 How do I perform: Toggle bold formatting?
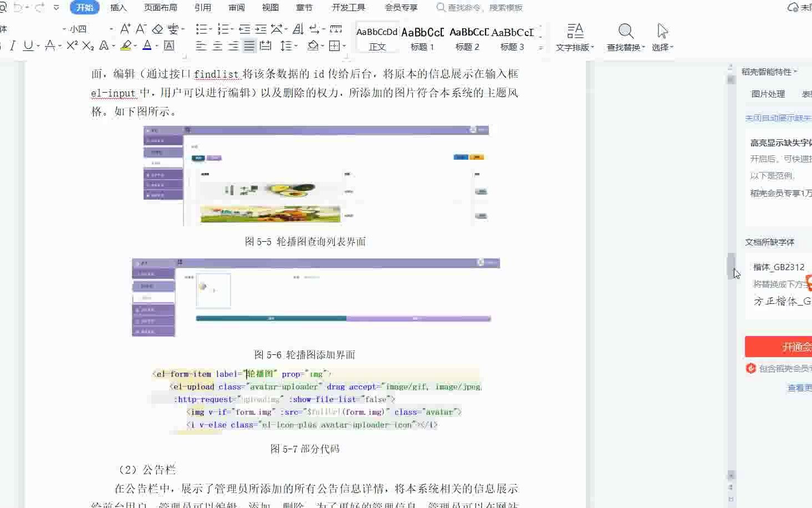click(x=2, y=46)
